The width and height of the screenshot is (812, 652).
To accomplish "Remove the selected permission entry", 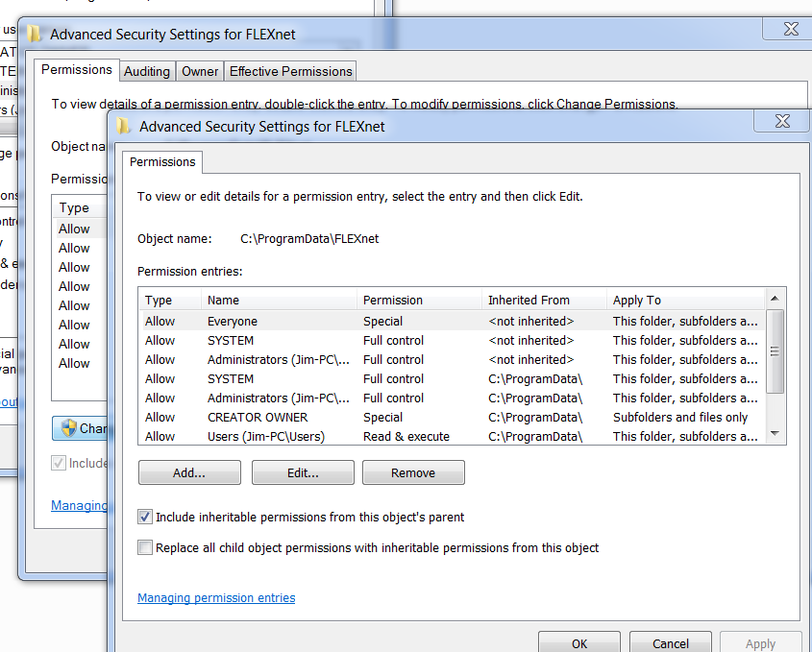I will pos(413,472).
